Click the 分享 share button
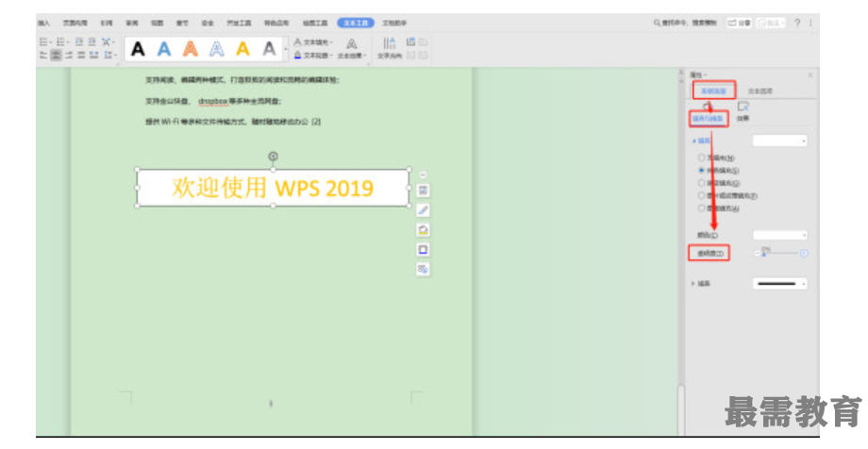The width and height of the screenshot is (868, 449). (739, 23)
